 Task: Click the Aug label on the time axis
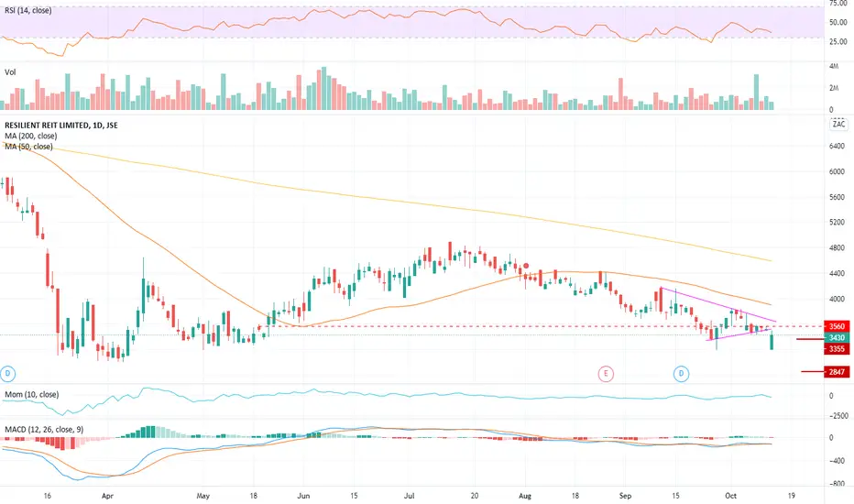[525, 496]
